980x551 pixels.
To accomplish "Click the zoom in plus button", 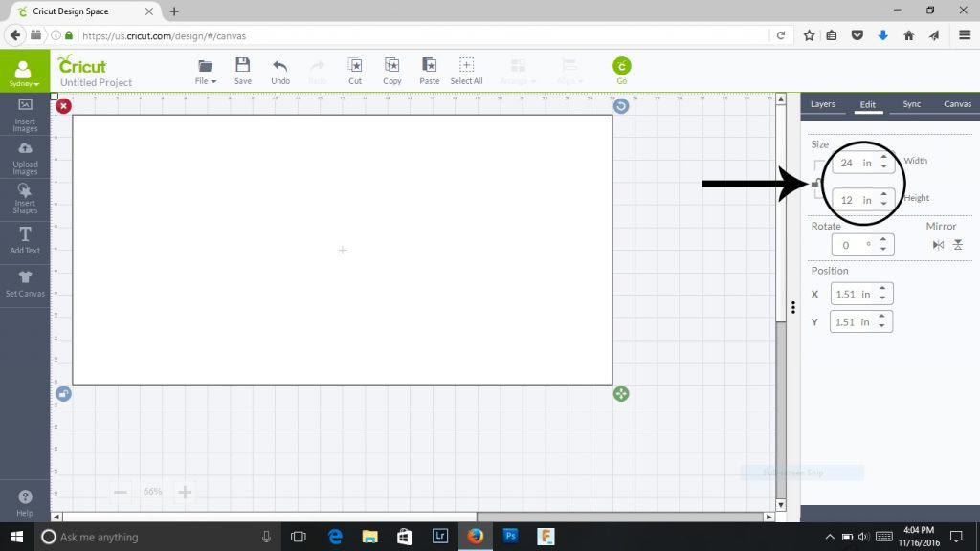I will coord(186,492).
